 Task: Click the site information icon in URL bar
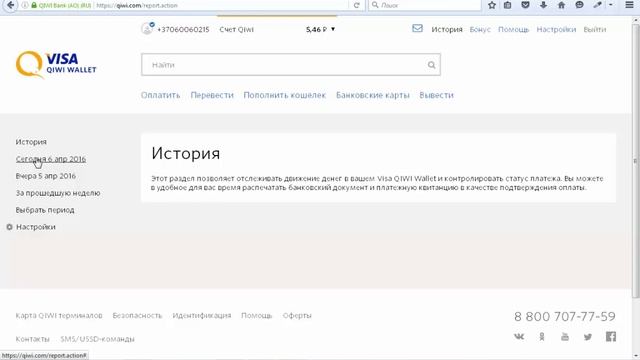(x=25, y=5)
